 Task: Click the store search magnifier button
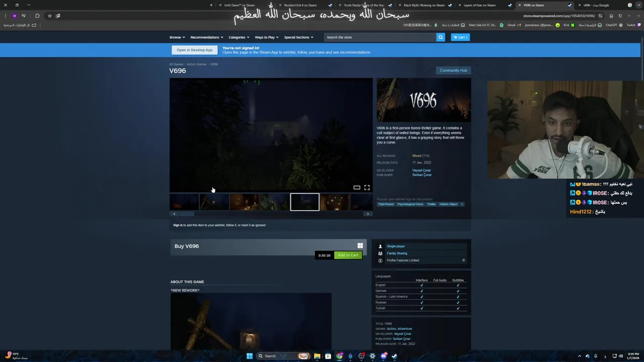click(x=440, y=37)
